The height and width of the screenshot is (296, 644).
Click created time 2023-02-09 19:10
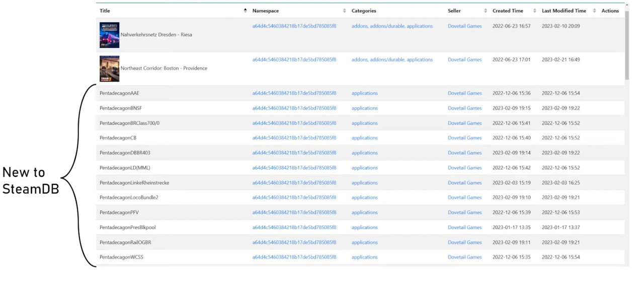point(511,198)
